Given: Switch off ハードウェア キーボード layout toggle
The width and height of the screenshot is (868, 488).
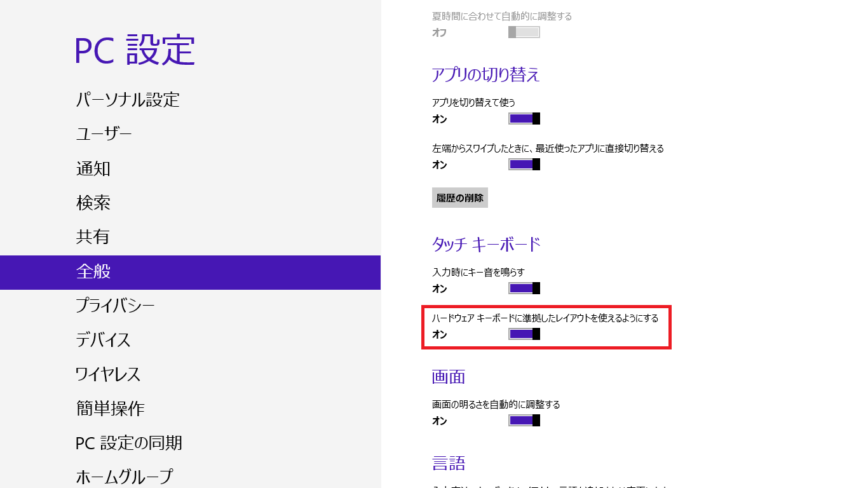Looking at the screenshot, I should point(524,334).
